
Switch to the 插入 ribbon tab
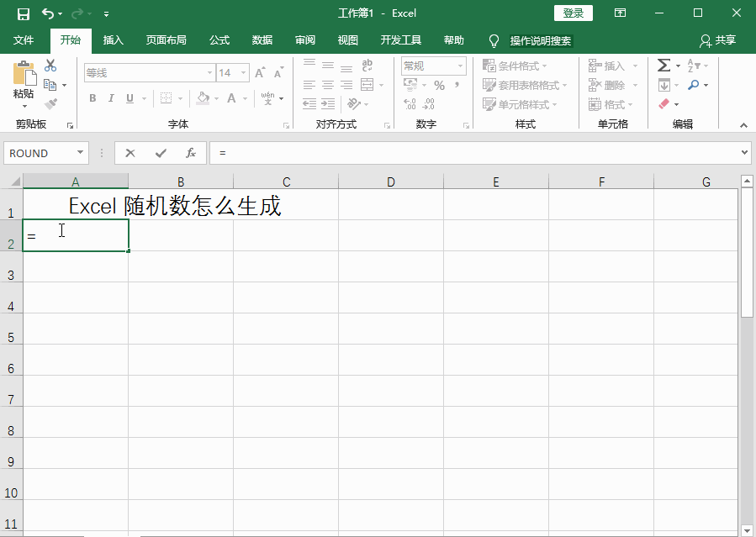(114, 40)
